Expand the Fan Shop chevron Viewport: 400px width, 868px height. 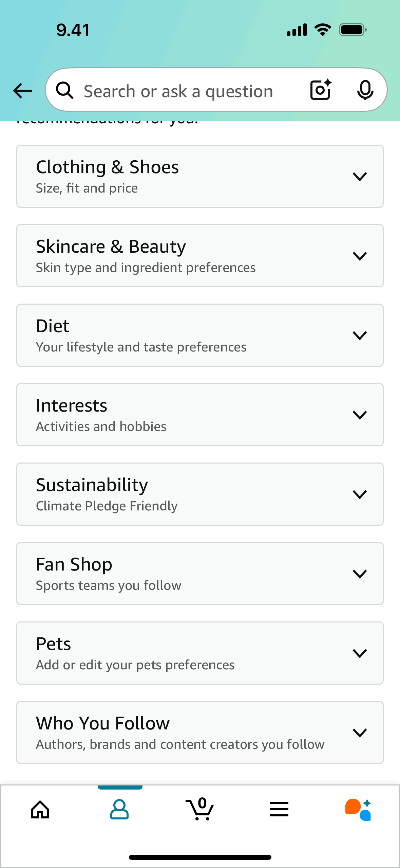coord(360,574)
